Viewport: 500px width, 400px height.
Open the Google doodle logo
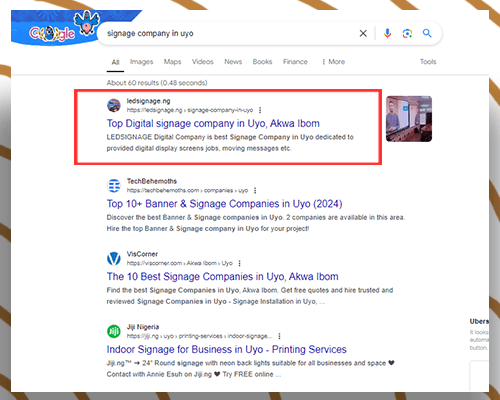click(x=63, y=28)
